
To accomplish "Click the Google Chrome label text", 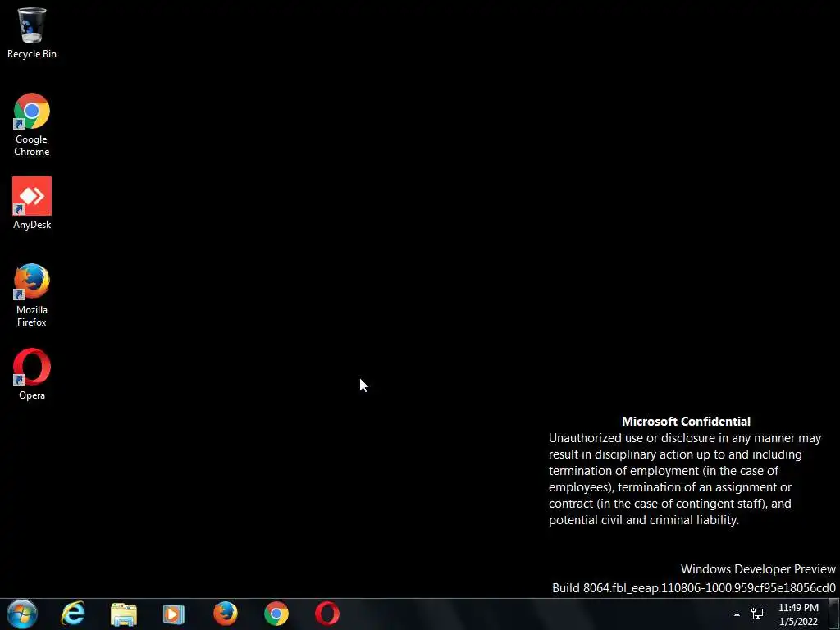I will (x=32, y=145).
